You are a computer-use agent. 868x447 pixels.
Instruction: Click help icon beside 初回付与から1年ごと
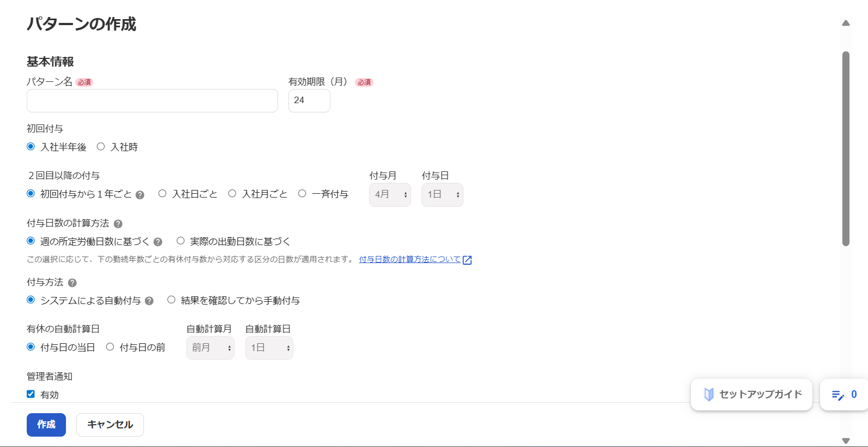(x=140, y=195)
